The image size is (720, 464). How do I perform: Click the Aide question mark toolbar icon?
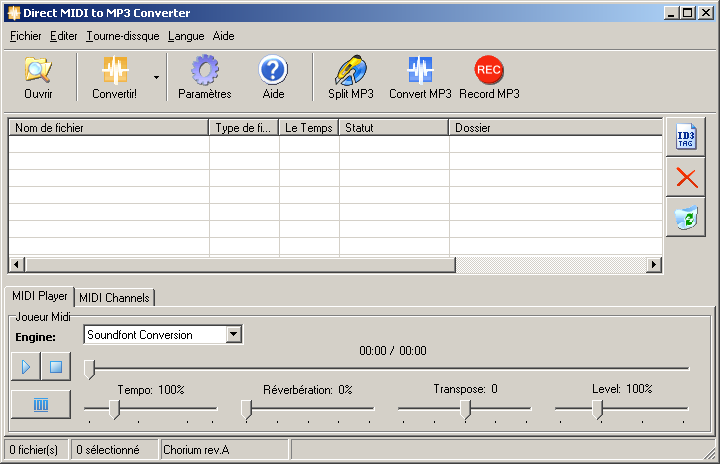(273, 77)
